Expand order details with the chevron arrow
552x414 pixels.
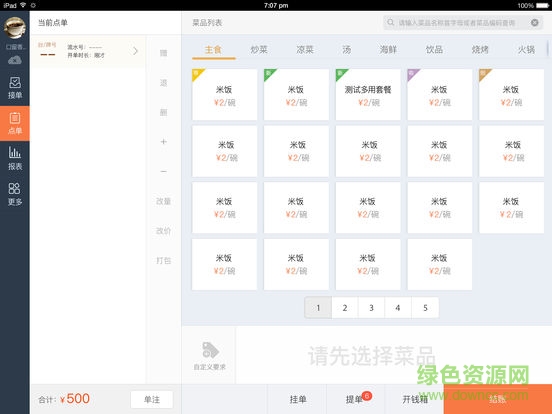(136, 51)
